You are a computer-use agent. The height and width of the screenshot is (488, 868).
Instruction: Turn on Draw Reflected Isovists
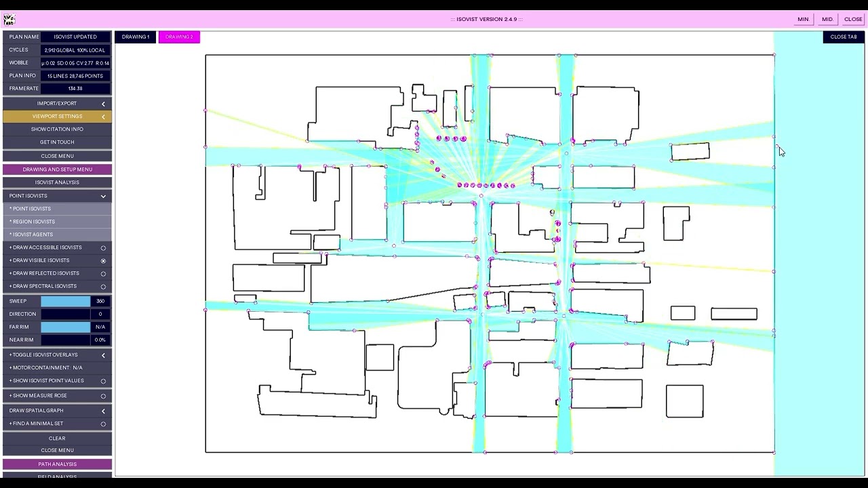[x=103, y=274]
